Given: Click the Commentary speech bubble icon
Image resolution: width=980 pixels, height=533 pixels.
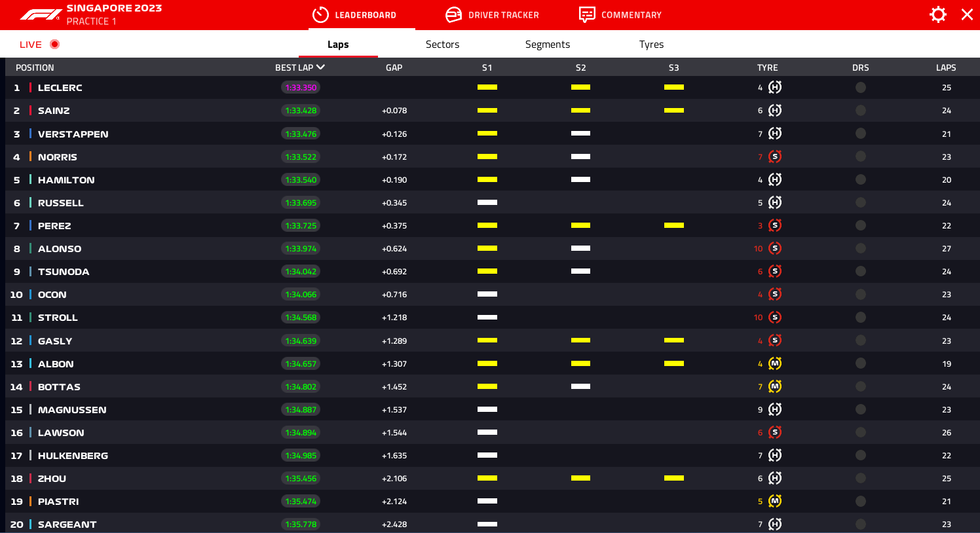Looking at the screenshot, I should pyautogui.click(x=587, y=14).
